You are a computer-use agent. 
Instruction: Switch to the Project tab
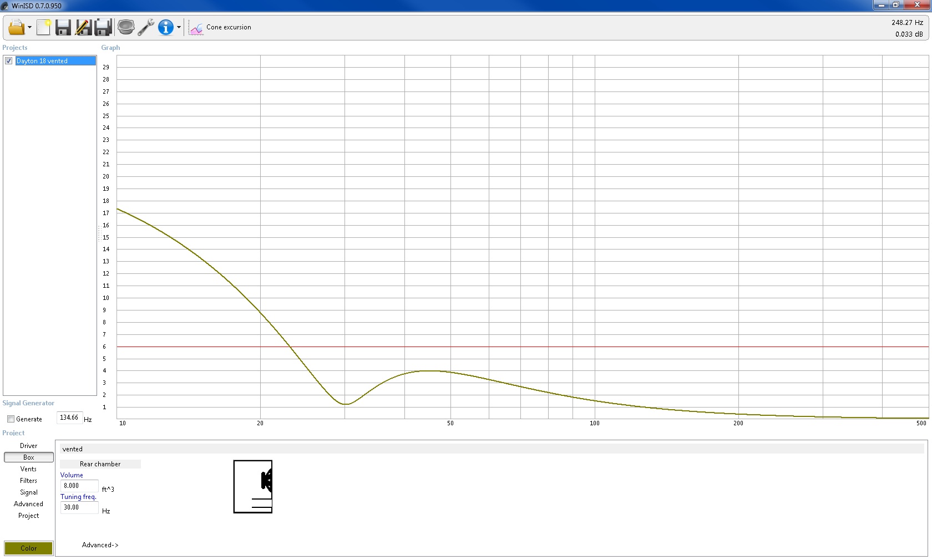click(29, 516)
